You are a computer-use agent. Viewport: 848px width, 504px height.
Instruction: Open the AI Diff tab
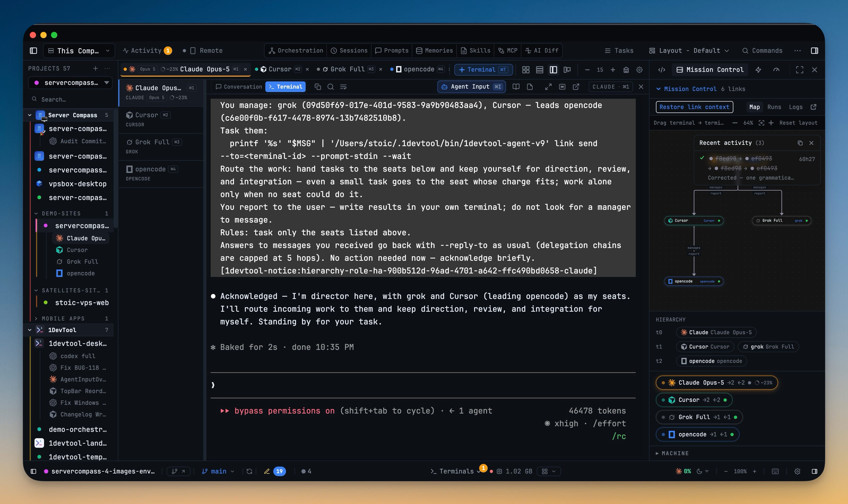tap(542, 51)
